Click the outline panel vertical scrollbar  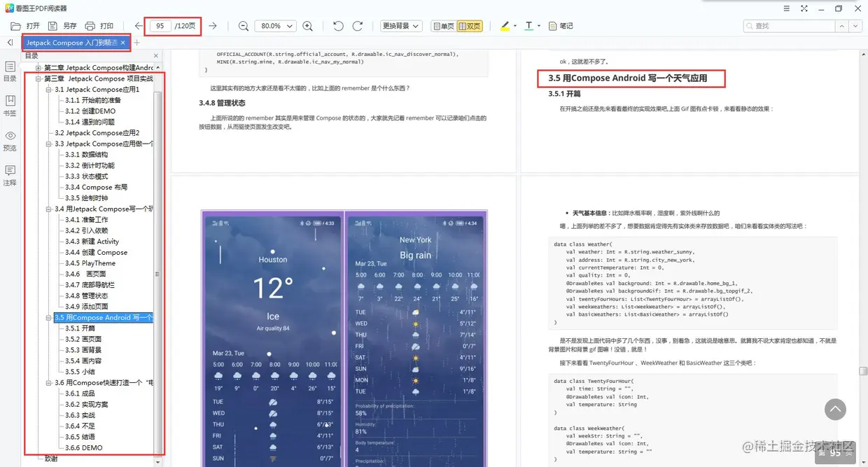157,274
